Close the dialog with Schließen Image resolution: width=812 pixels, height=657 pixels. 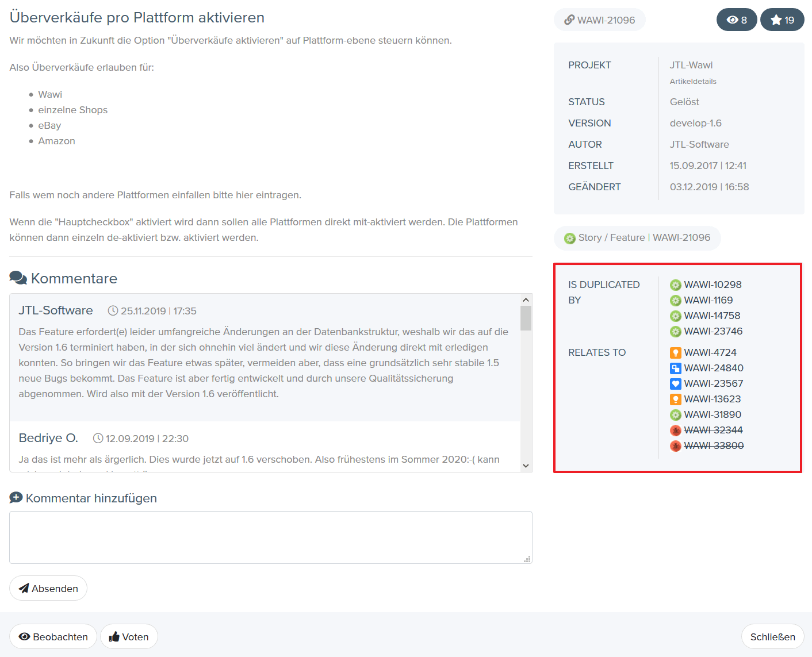(772, 636)
